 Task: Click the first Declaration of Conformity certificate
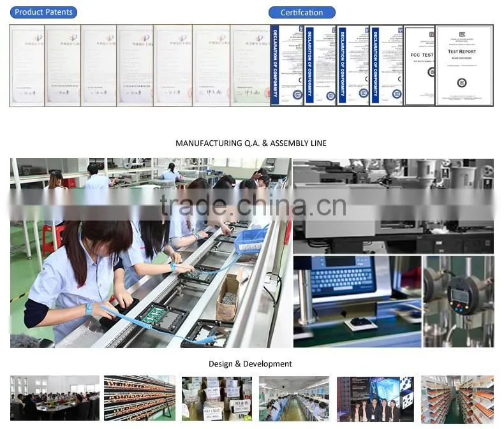[286, 66]
